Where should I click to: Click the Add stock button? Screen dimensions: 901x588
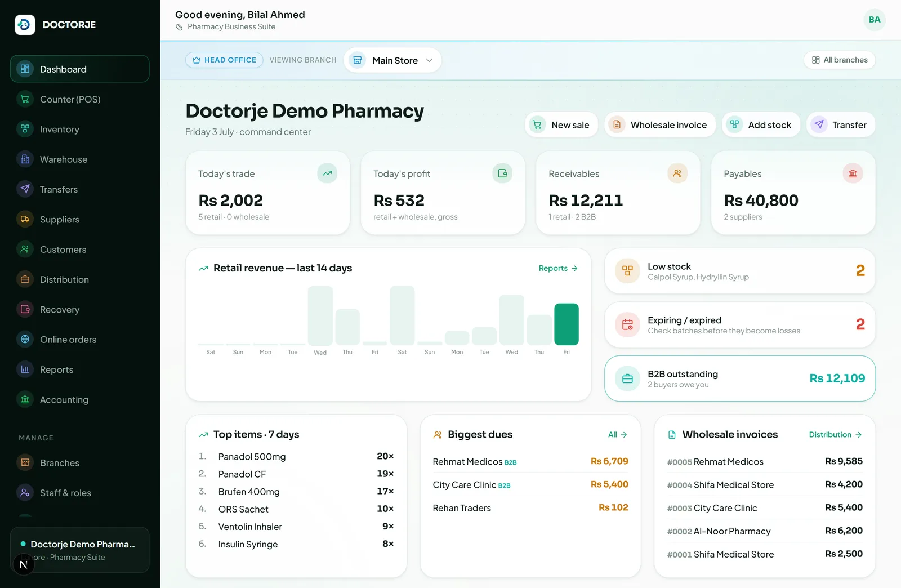pos(761,124)
